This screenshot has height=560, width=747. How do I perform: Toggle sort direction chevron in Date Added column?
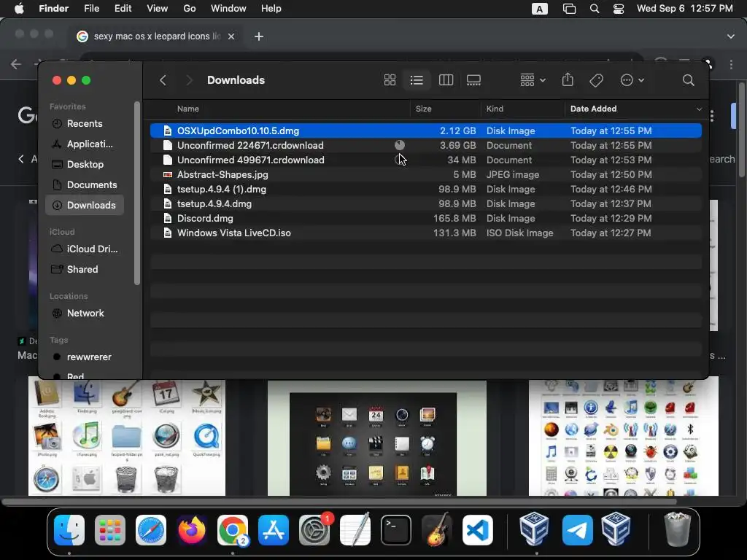699,109
